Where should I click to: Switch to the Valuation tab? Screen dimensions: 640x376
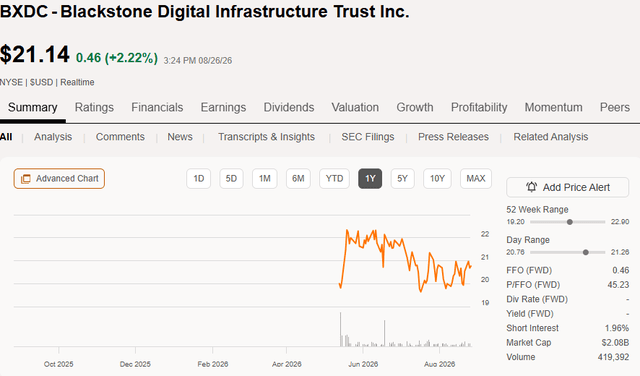coord(355,107)
